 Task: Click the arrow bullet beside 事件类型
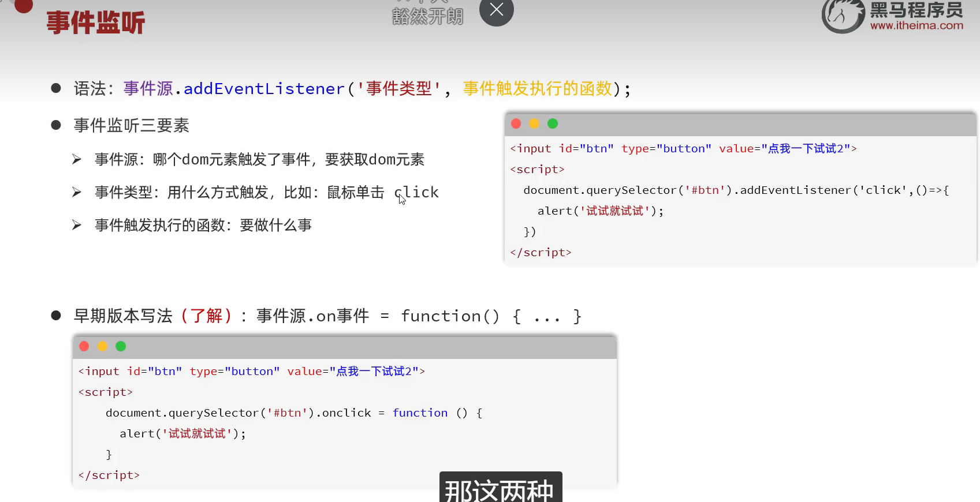pos(77,192)
